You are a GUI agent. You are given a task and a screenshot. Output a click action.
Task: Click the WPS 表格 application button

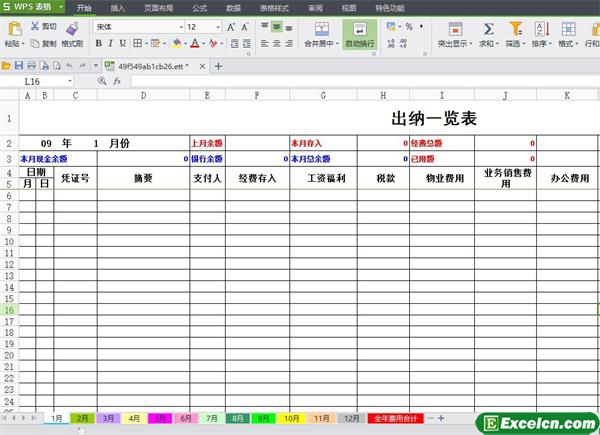pos(32,7)
